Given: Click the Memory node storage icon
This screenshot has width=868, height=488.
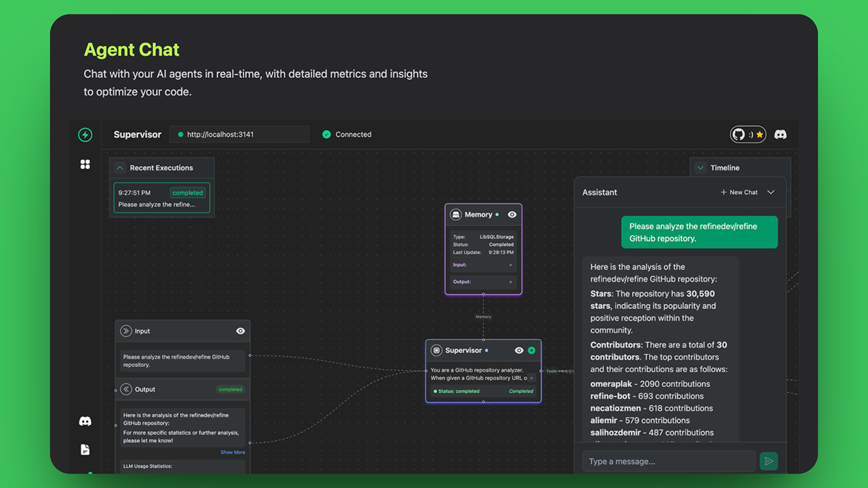Looking at the screenshot, I should 456,215.
